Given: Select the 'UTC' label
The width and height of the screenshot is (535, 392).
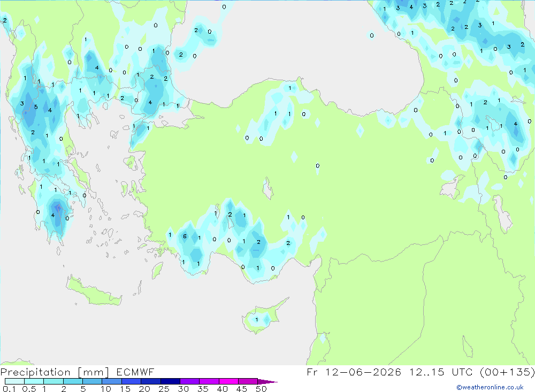Looking at the screenshot, I should [463, 372].
